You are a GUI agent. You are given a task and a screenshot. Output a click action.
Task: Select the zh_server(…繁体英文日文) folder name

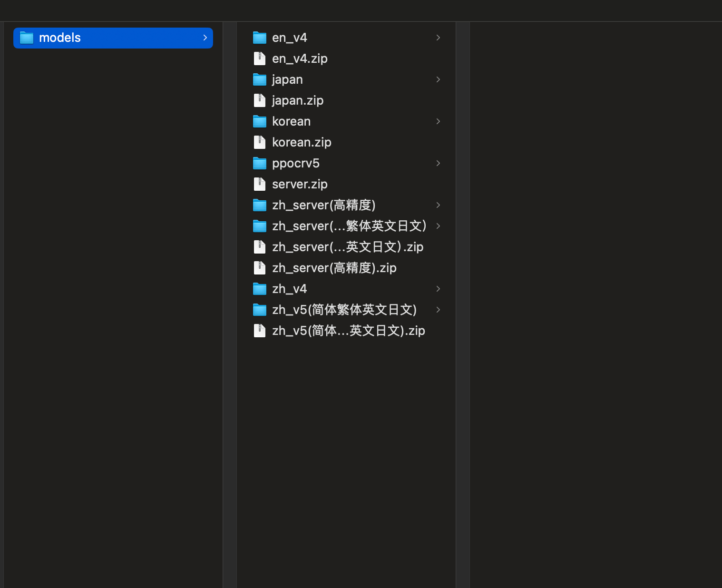(x=350, y=226)
